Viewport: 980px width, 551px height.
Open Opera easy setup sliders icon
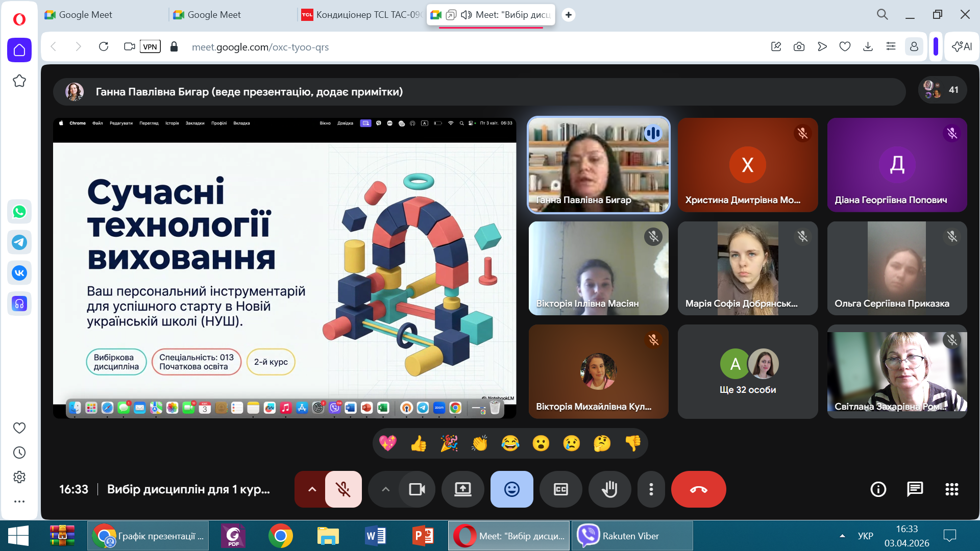[891, 46]
